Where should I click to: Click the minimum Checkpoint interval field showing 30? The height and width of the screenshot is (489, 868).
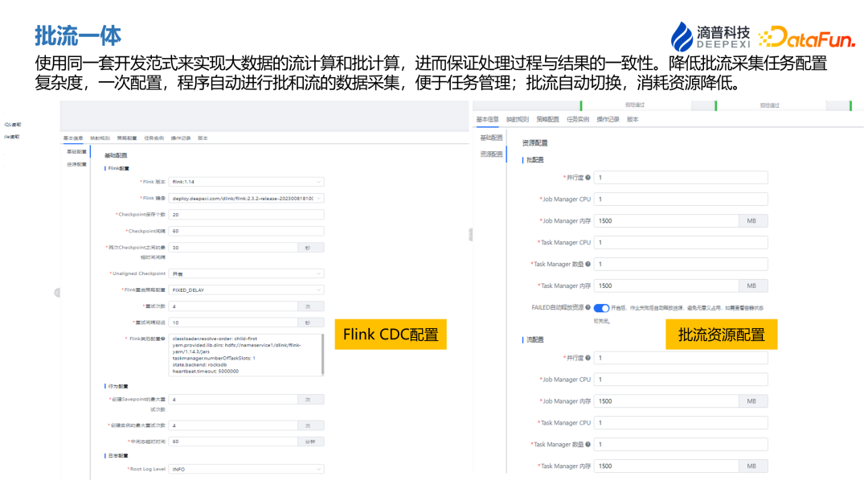[234, 248]
